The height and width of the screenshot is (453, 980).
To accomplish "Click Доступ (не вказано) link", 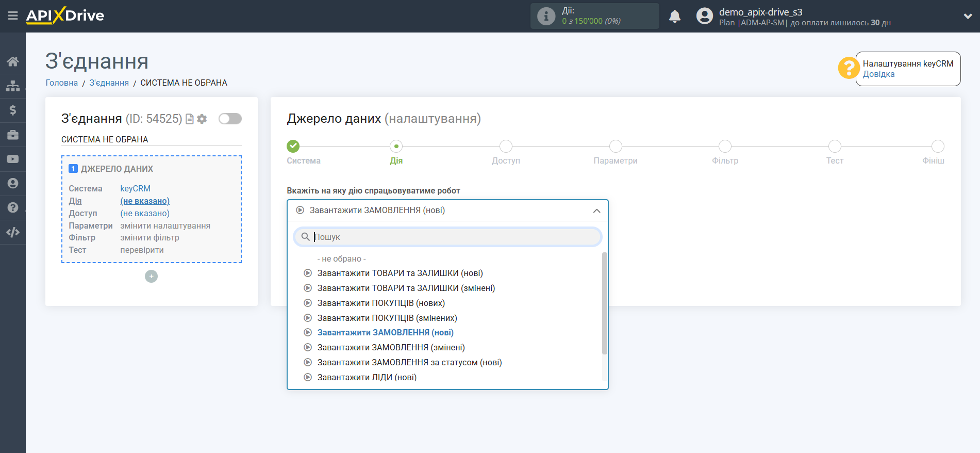I will 145,214.
